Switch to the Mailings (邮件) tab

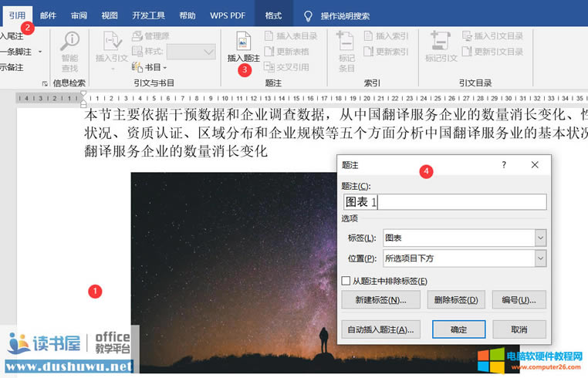click(x=48, y=15)
